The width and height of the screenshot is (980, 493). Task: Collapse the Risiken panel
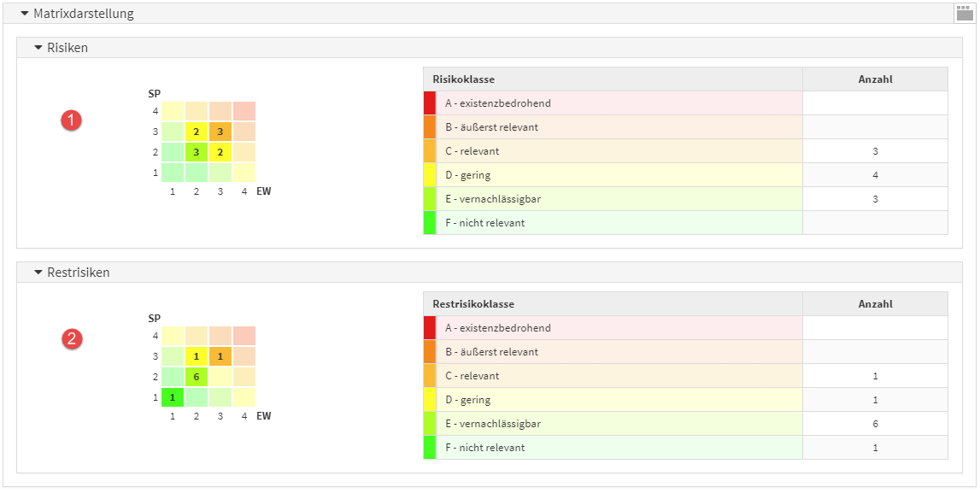pyautogui.click(x=38, y=48)
